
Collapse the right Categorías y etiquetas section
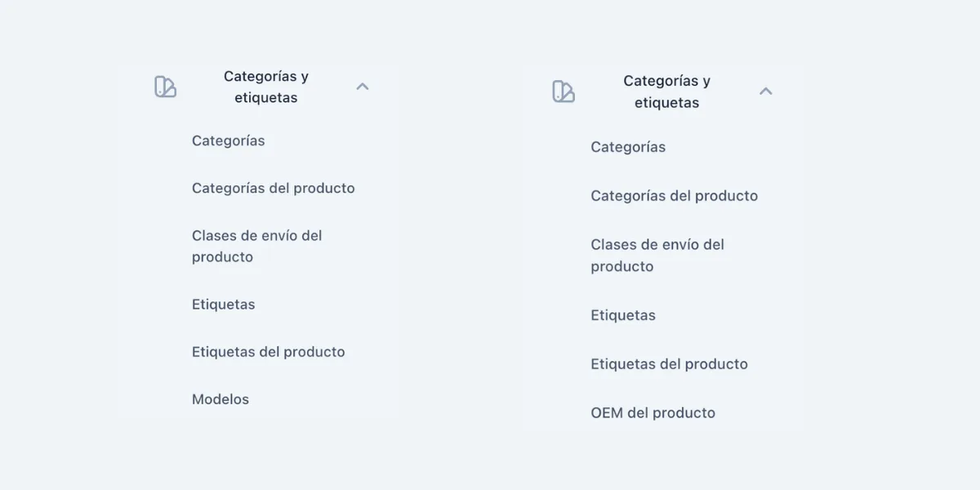point(765,90)
